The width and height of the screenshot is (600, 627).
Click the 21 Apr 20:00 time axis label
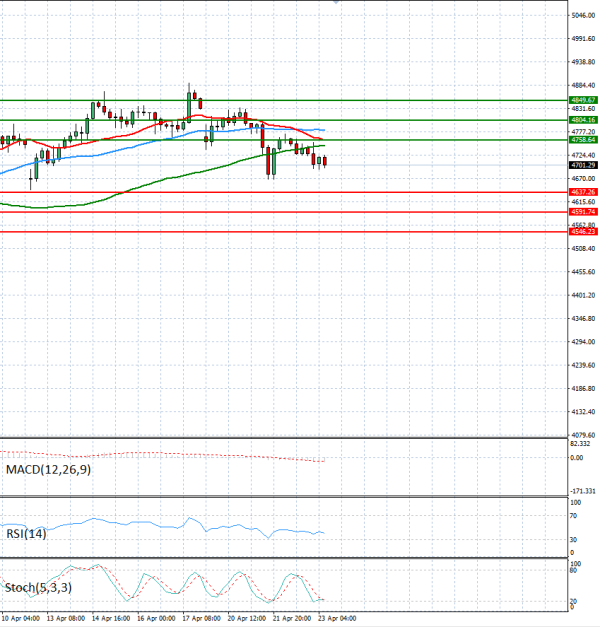(289, 619)
